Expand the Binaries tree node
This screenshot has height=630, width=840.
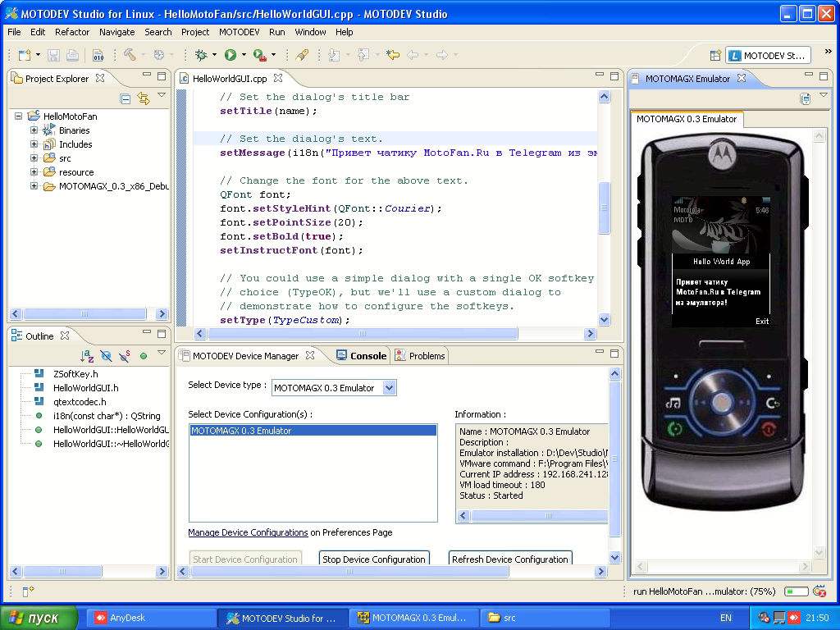point(34,130)
